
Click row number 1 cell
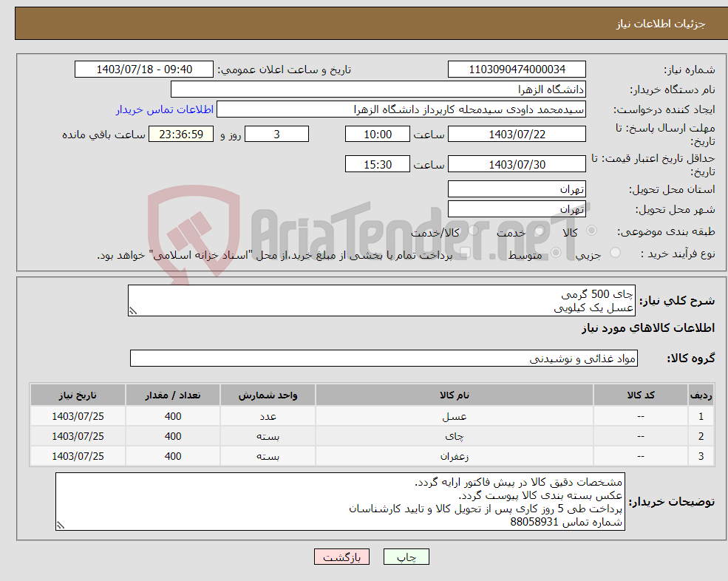click(701, 416)
